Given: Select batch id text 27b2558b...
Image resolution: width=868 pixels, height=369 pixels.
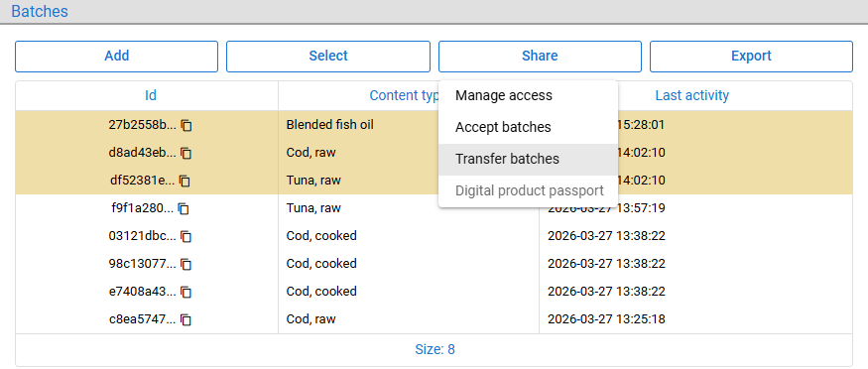Looking at the screenshot, I should pyautogui.click(x=143, y=125).
